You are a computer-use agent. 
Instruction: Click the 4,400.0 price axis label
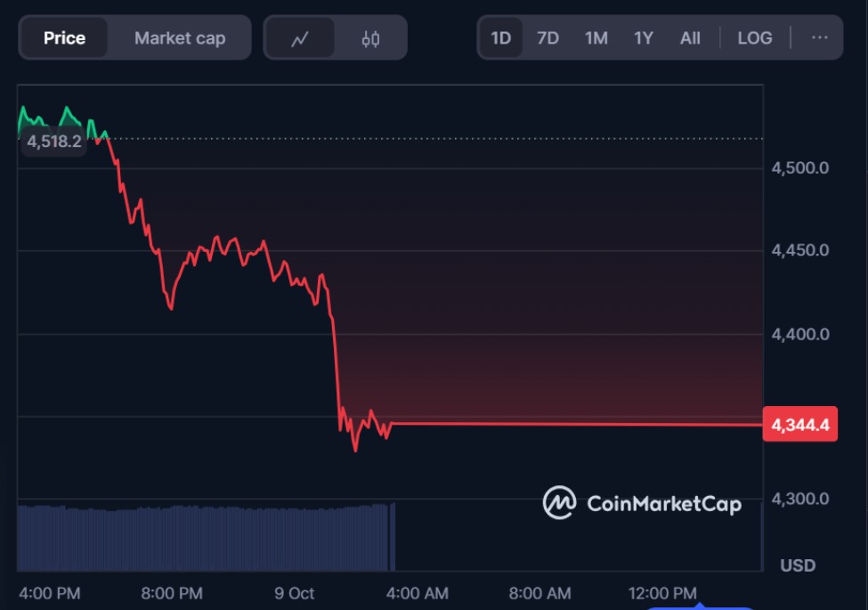tap(800, 334)
